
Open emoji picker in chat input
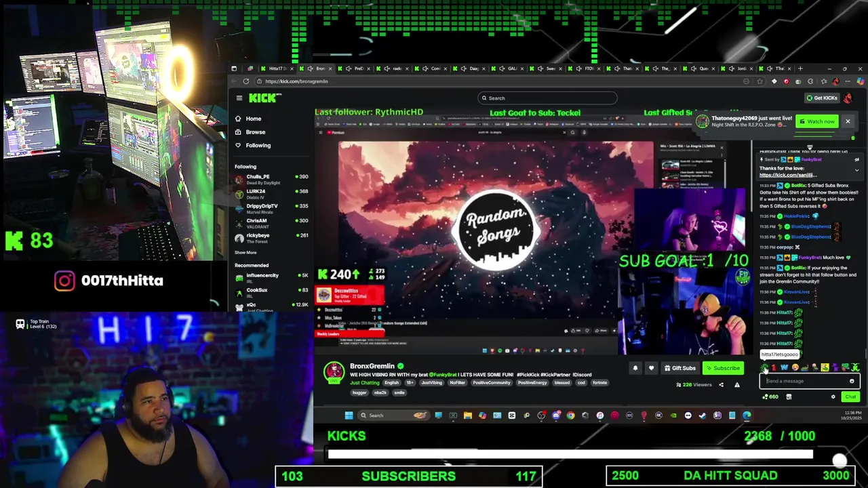coord(852,381)
